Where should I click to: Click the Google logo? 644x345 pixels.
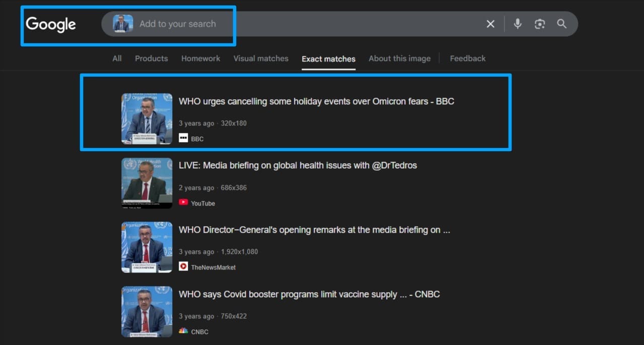pyautogui.click(x=51, y=24)
